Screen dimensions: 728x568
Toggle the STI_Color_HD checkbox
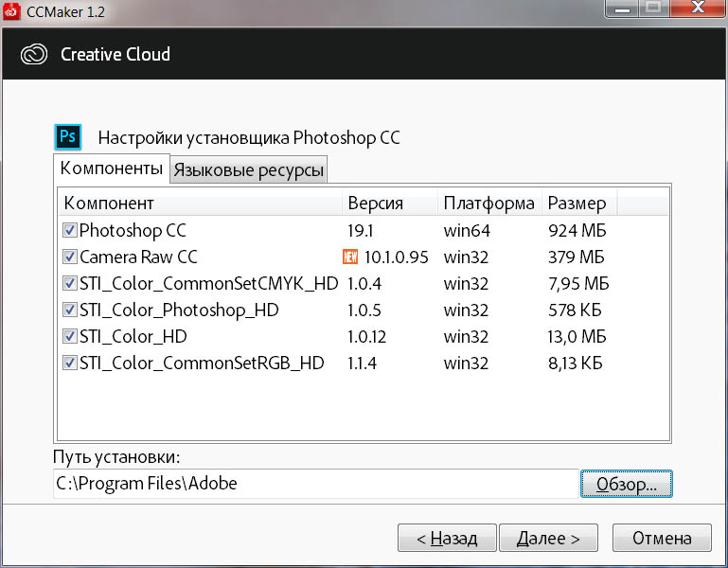pos(70,336)
